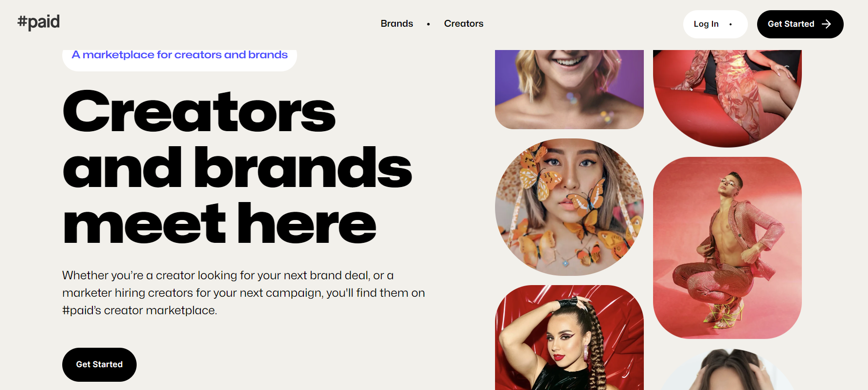Open the smiling blonde woman photo

[569, 89]
